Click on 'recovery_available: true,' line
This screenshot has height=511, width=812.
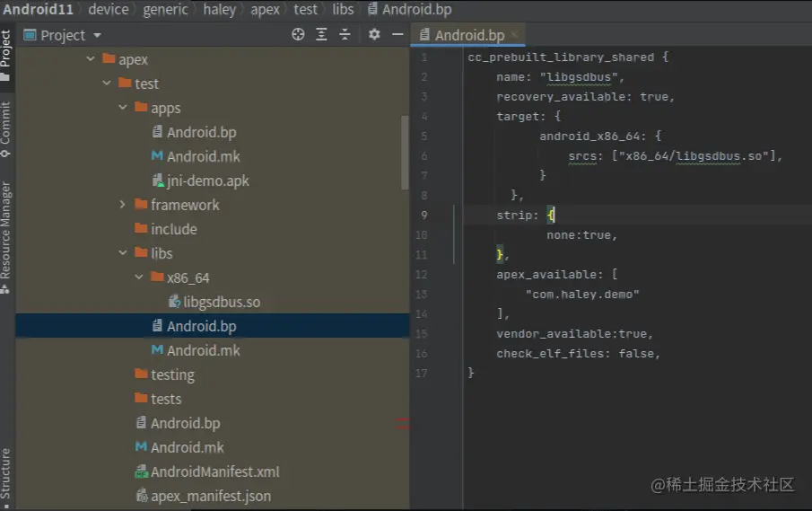click(585, 97)
